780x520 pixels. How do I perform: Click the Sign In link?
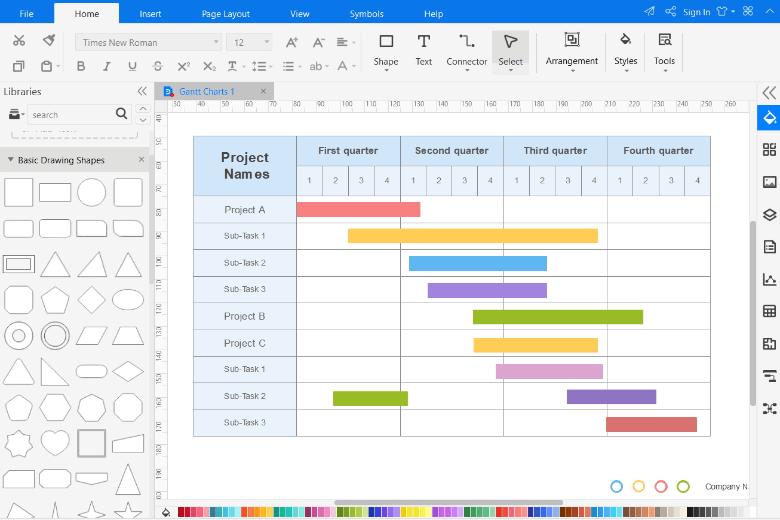click(x=696, y=12)
